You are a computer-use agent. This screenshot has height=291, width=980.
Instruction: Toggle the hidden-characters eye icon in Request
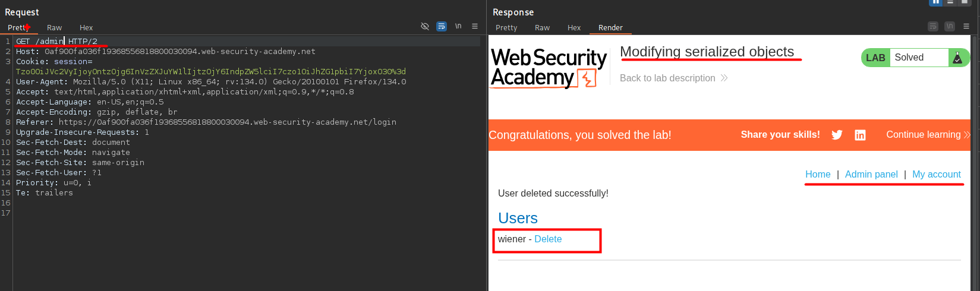click(x=425, y=27)
